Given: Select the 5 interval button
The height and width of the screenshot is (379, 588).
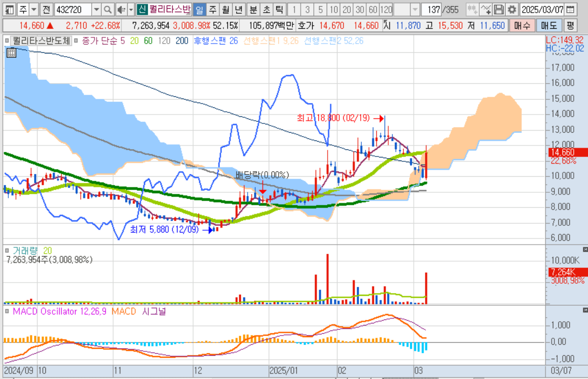Looking at the screenshot, I should [x=320, y=9].
